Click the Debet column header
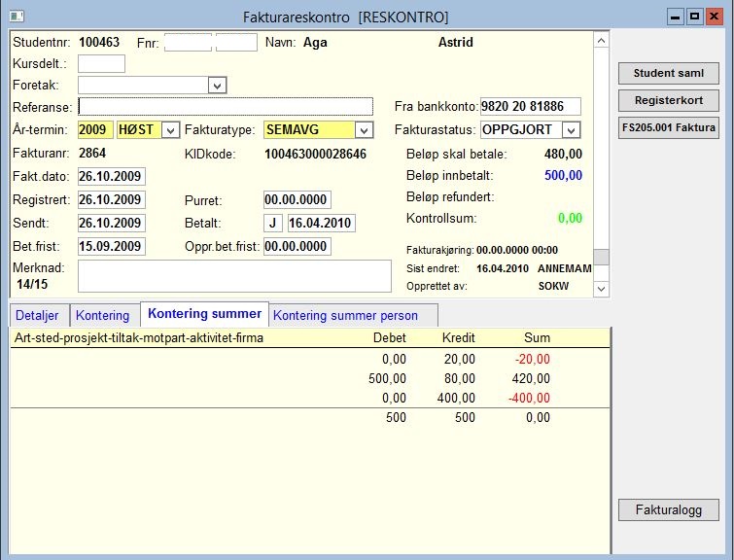Viewport: 734px width, 560px height. (x=390, y=338)
